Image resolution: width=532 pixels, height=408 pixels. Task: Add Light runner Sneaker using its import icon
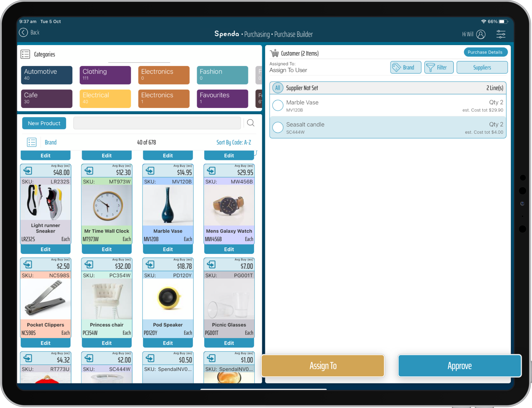[28, 171]
